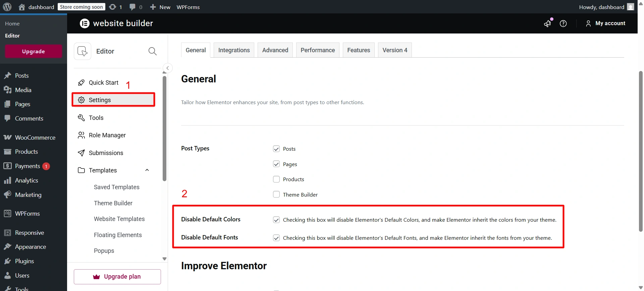Click the updates refresh icon
Image resolution: width=644 pixels, height=291 pixels.
coord(113,7)
